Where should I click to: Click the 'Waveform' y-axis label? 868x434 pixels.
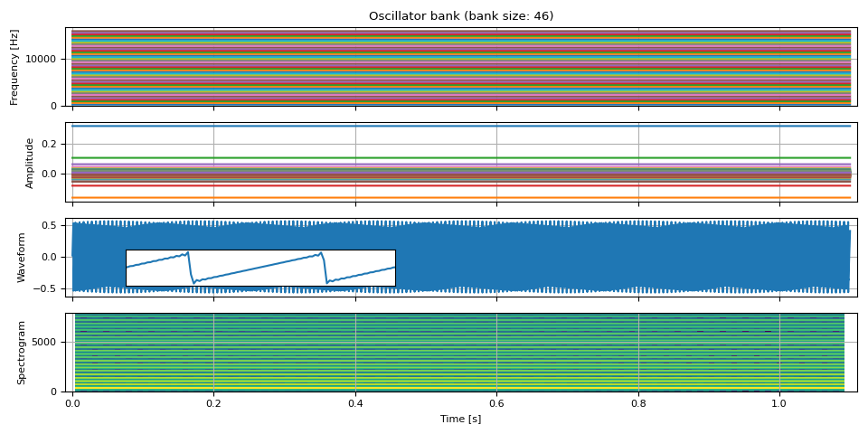(22, 257)
